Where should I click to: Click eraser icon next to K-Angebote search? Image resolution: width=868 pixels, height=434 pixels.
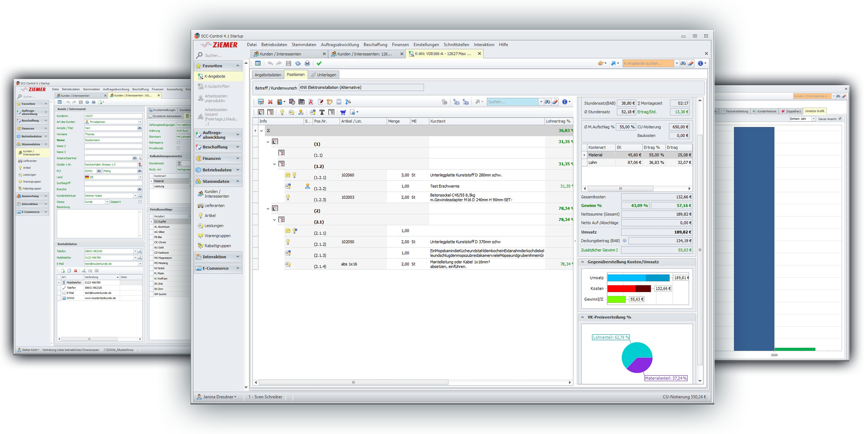click(x=691, y=64)
